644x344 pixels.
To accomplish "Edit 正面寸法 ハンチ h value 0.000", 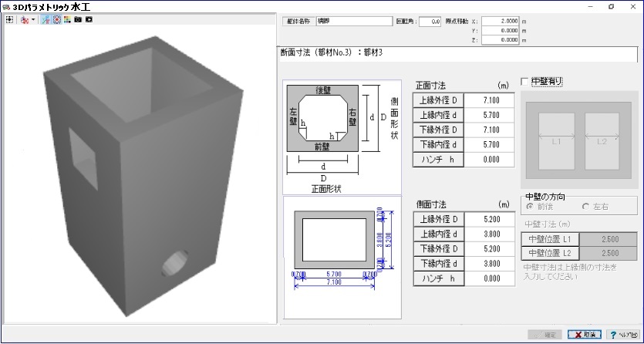I will tap(489, 160).
